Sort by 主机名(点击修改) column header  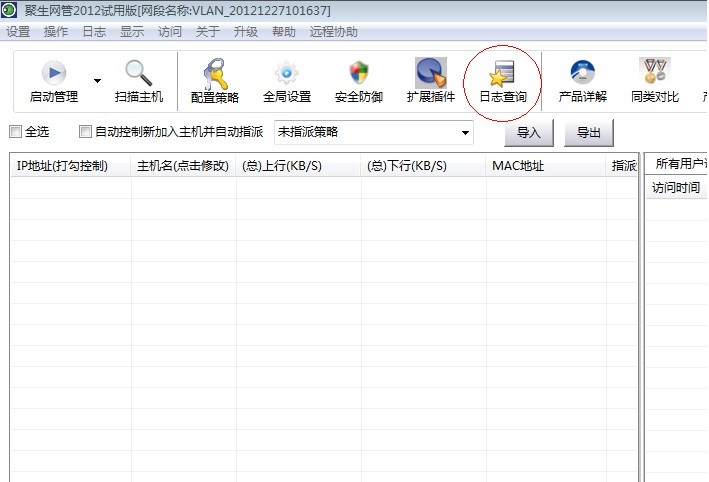click(x=183, y=166)
